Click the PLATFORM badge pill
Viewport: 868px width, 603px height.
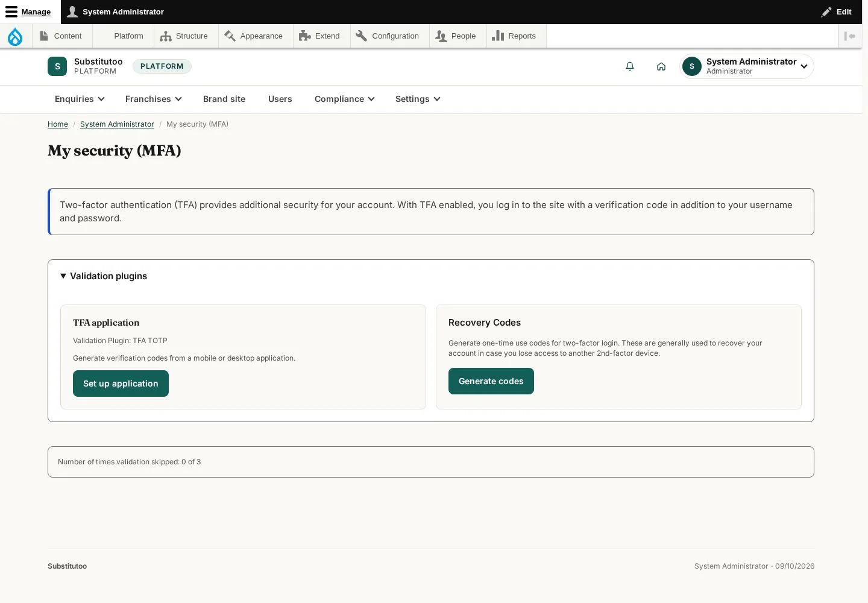(x=162, y=66)
